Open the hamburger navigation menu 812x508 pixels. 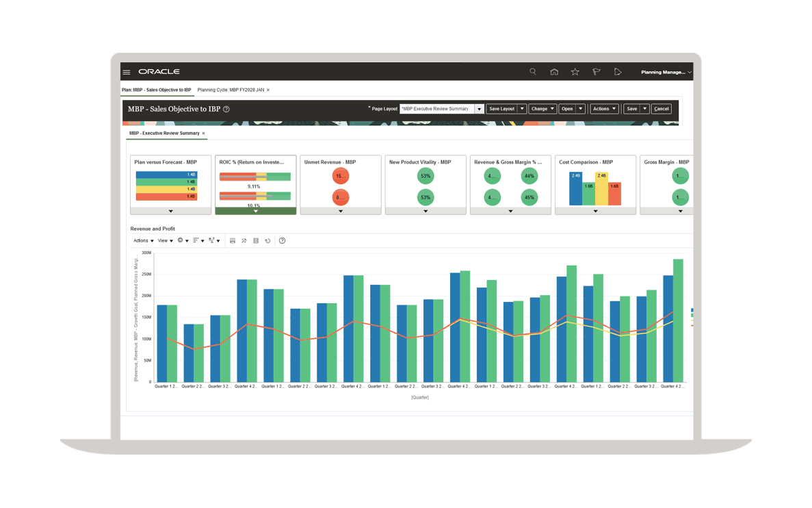(127, 72)
